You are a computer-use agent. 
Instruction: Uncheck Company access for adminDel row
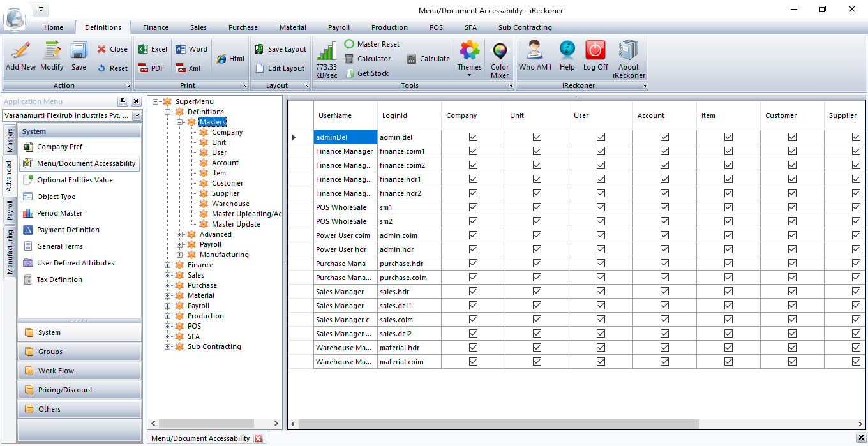pyautogui.click(x=473, y=137)
